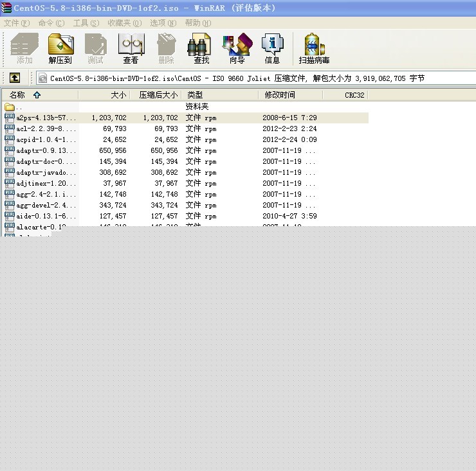Open the 收藏夹(O) favorites menu

(x=124, y=23)
